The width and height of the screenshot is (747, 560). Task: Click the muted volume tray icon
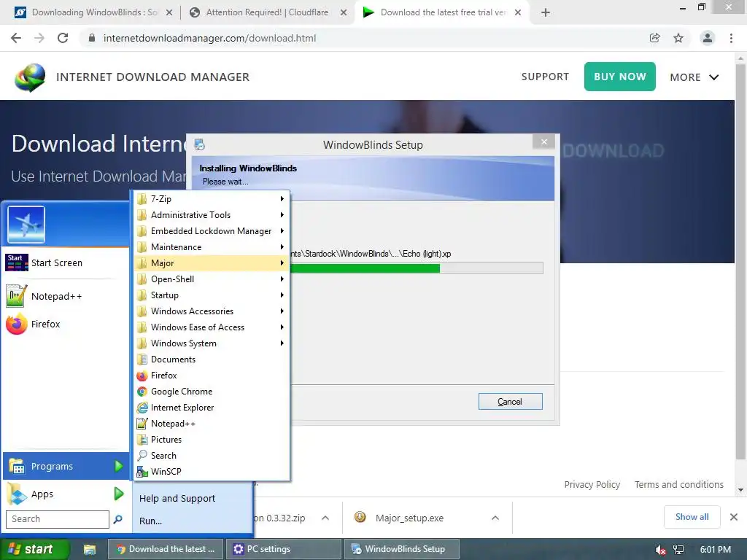660,550
